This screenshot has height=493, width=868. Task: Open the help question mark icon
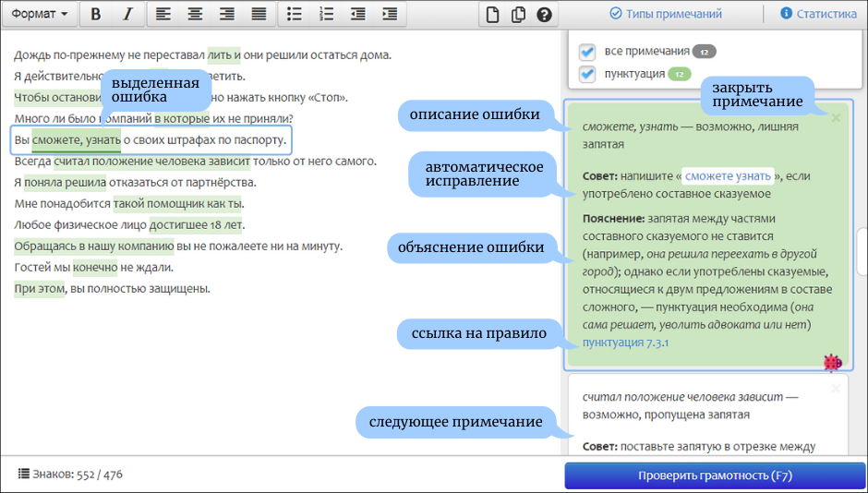[x=545, y=15]
